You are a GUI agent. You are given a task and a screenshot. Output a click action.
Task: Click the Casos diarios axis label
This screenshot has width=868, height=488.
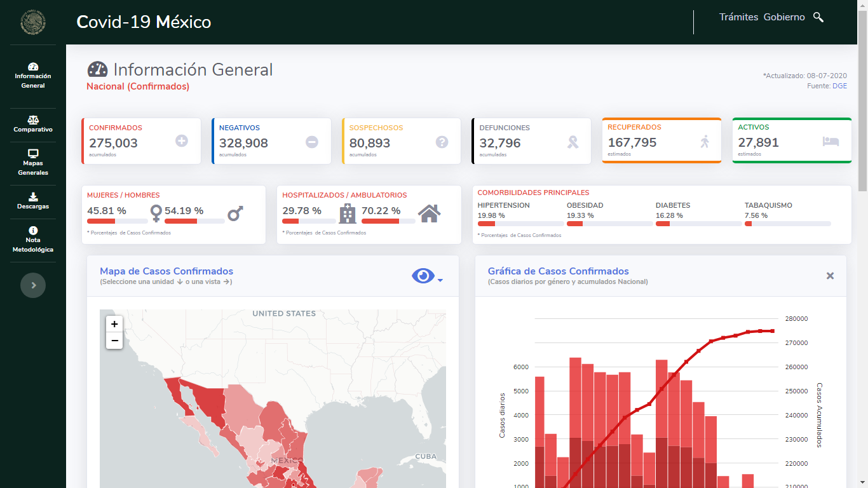pyautogui.click(x=502, y=415)
